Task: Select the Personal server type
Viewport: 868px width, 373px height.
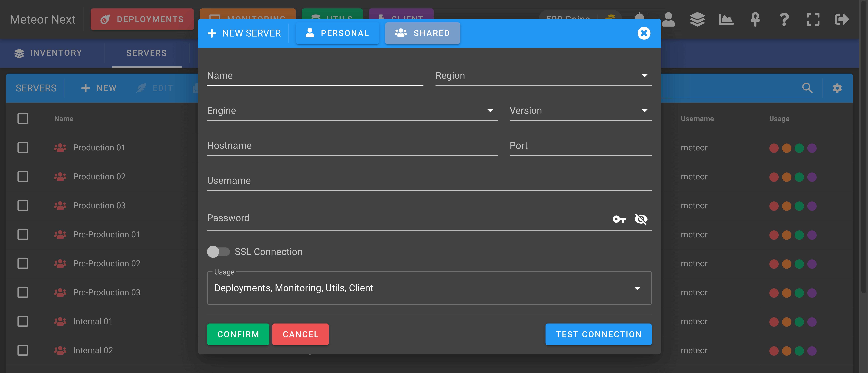Action: [337, 33]
